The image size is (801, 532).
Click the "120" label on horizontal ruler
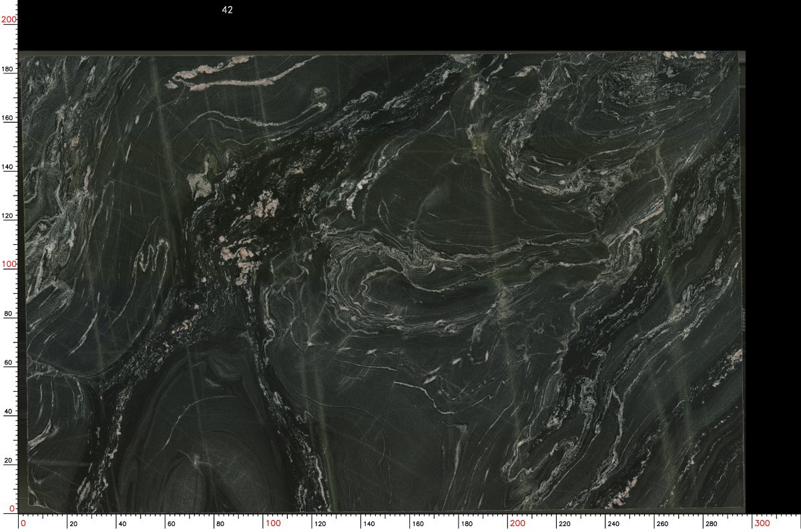click(320, 524)
